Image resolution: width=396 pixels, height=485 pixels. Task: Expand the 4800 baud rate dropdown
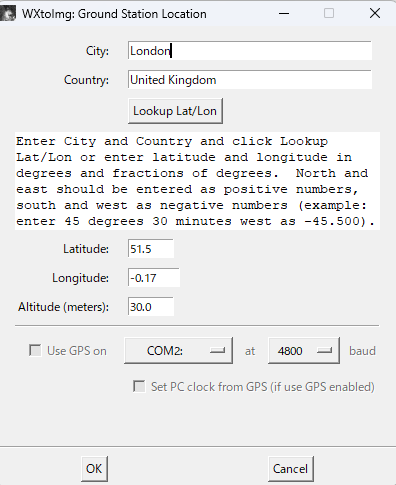point(304,351)
